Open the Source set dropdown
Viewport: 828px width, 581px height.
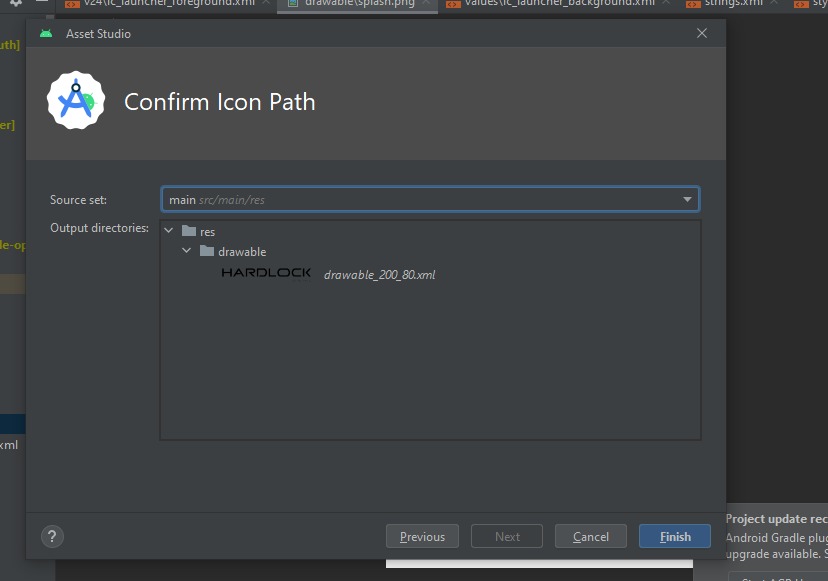click(430, 199)
